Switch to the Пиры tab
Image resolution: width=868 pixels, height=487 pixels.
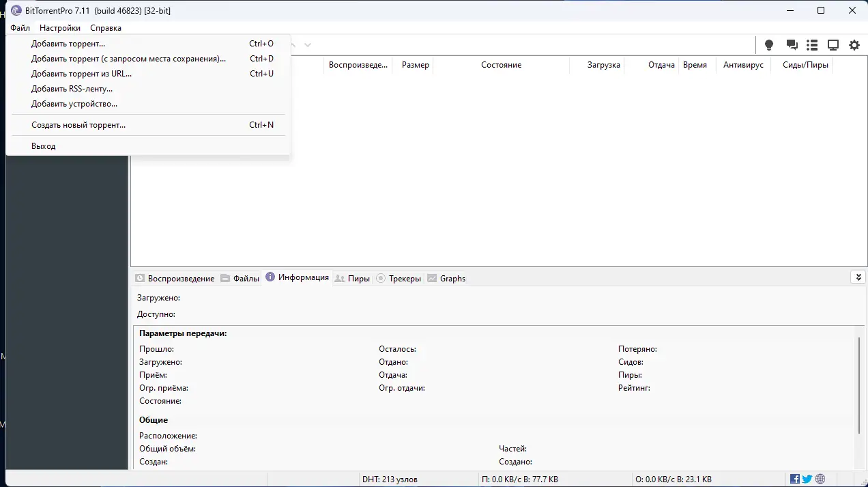coord(353,278)
